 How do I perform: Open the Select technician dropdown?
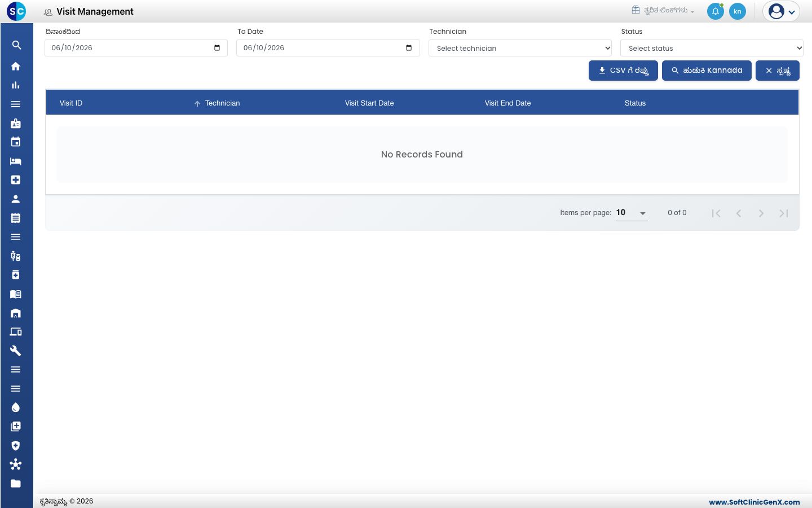520,48
